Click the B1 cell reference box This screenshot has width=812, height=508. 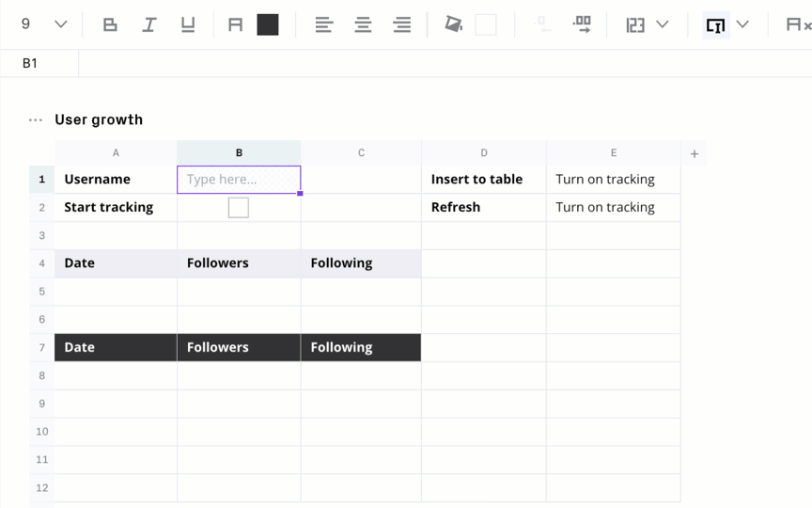(x=39, y=63)
